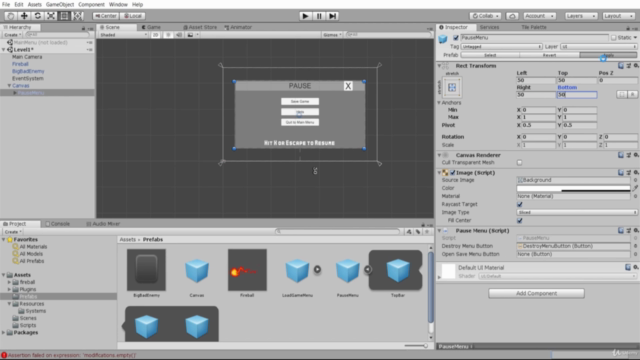Open Pause Menu script gear menu
This screenshot has width=640, height=360.
[636, 231]
